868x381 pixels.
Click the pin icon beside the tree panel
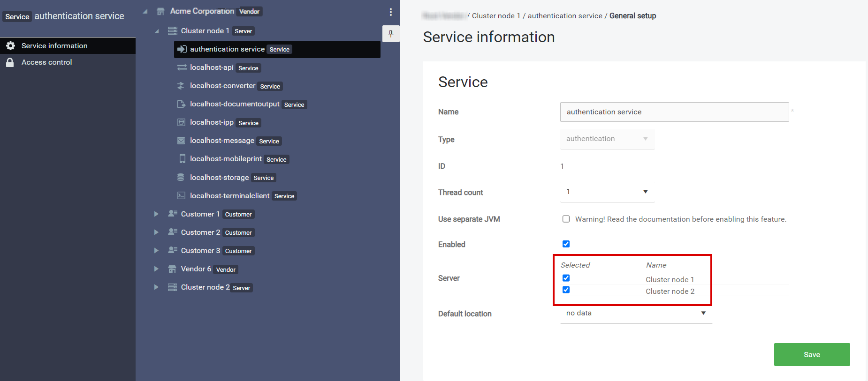pos(390,34)
